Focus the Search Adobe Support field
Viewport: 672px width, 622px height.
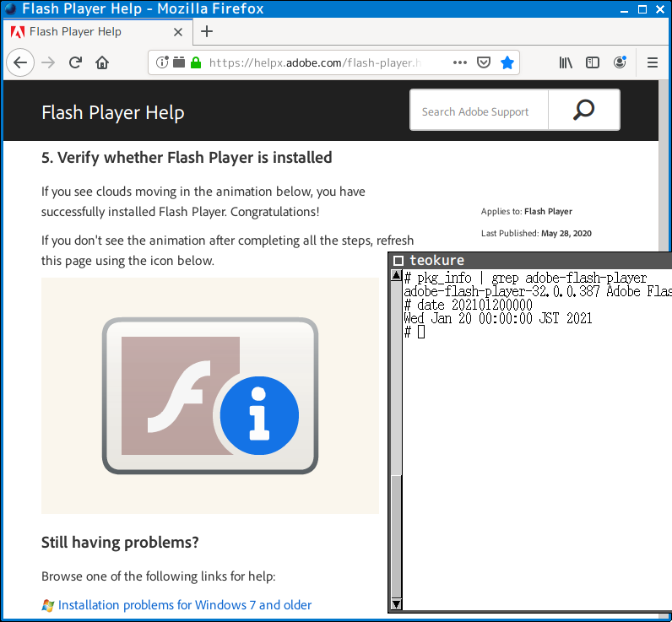[x=480, y=111]
